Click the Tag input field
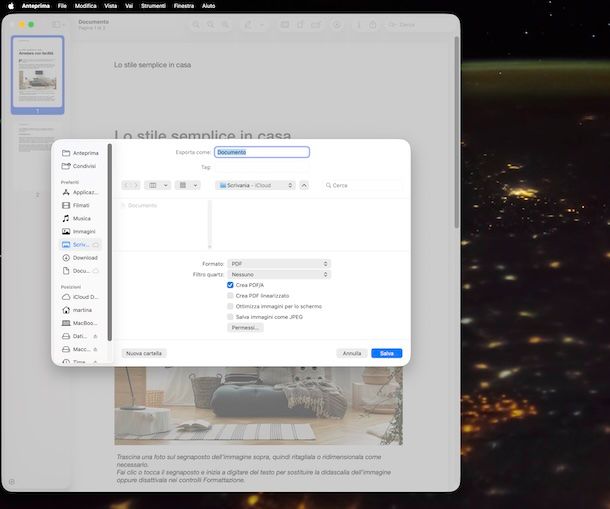Viewport: 610px width, 509px height. click(262, 167)
